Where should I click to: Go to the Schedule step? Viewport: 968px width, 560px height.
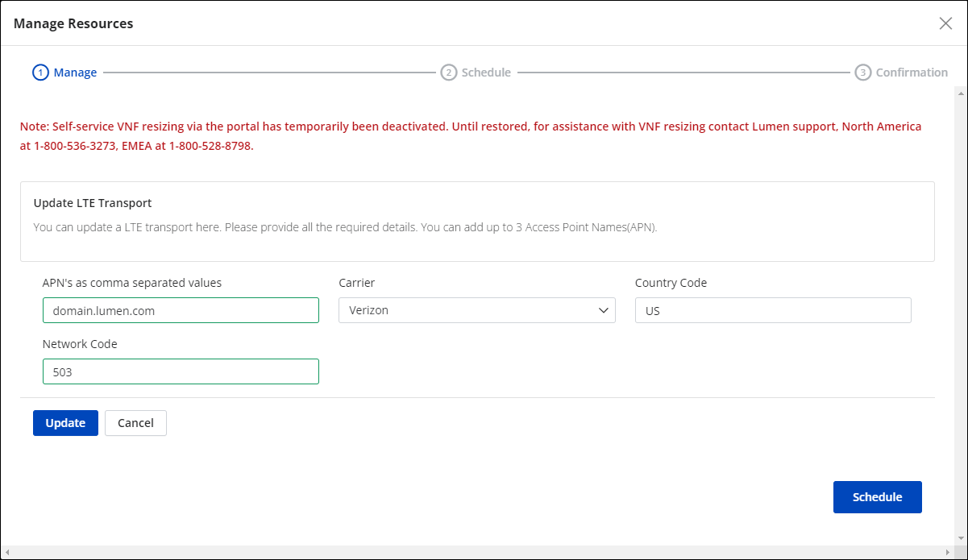click(476, 73)
